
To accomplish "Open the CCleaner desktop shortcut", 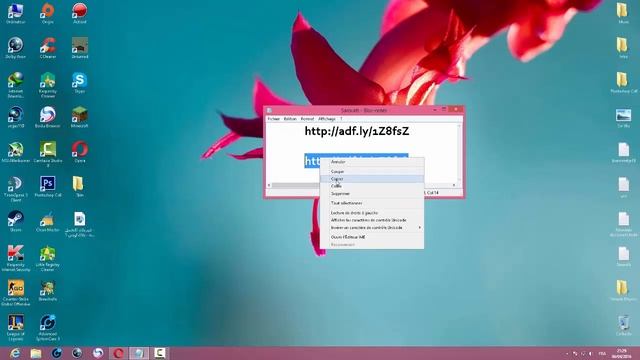I will point(48,48).
